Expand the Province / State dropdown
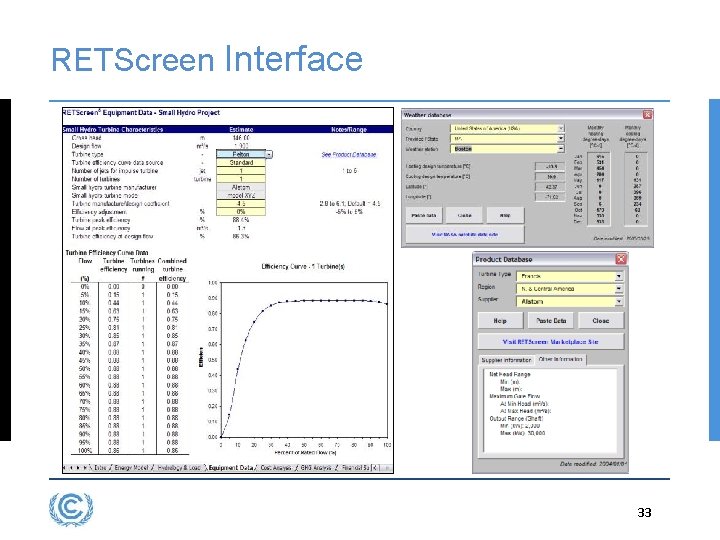The height and width of the screenshot is (540, 720). pos(561,139)
